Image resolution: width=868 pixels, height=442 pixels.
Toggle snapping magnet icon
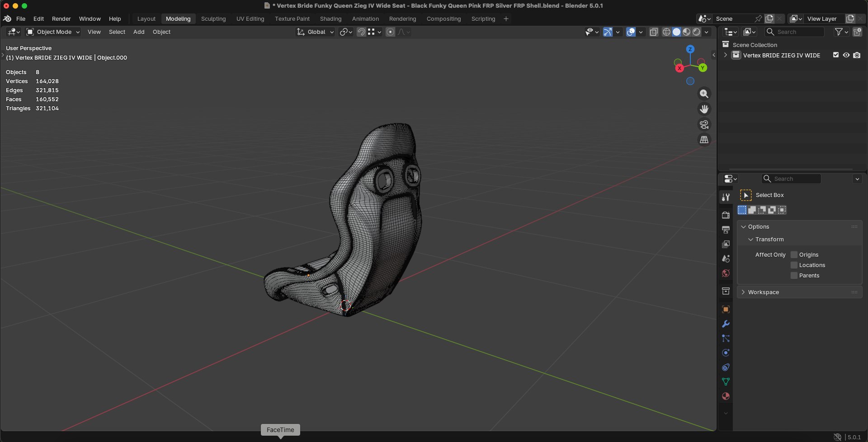[361, 32]
